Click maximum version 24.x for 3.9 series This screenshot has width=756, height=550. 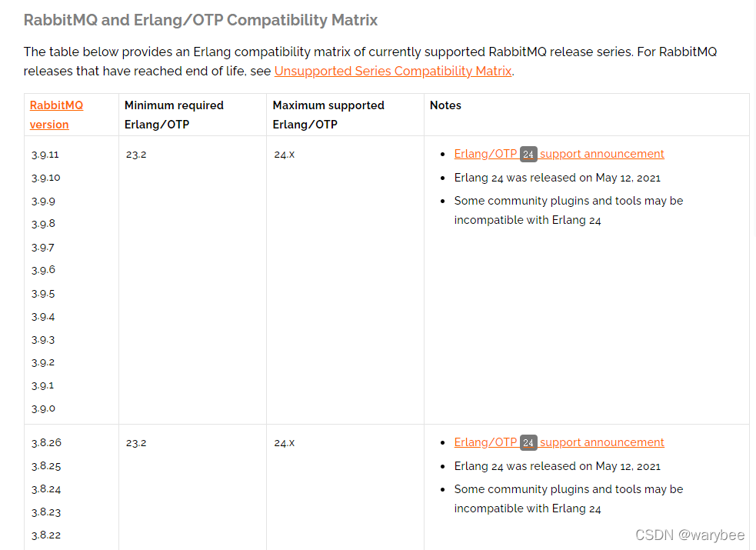coord(285,155)
